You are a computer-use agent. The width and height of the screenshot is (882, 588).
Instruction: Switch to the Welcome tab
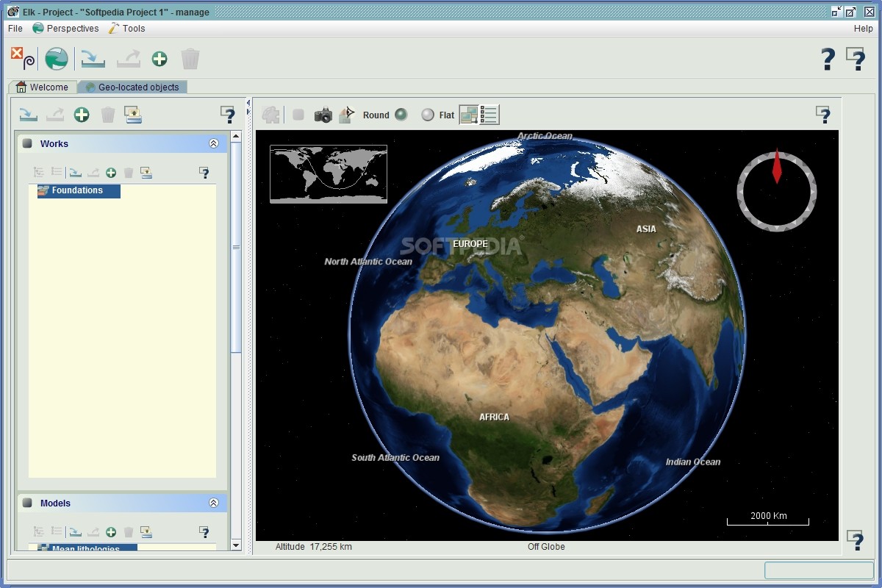[x=43, y=87]
